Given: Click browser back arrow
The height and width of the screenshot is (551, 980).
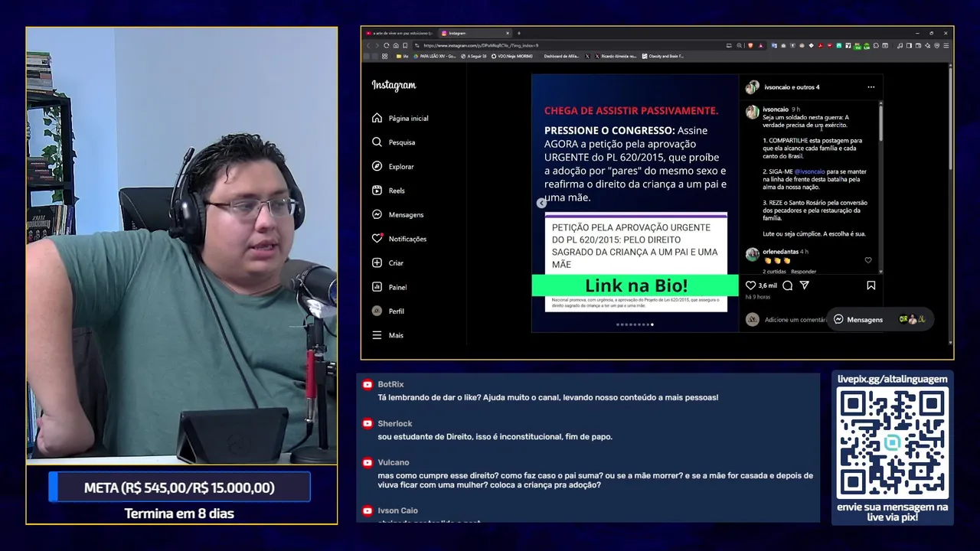Looking at the screenshot, I should click(x=367, y=45).
